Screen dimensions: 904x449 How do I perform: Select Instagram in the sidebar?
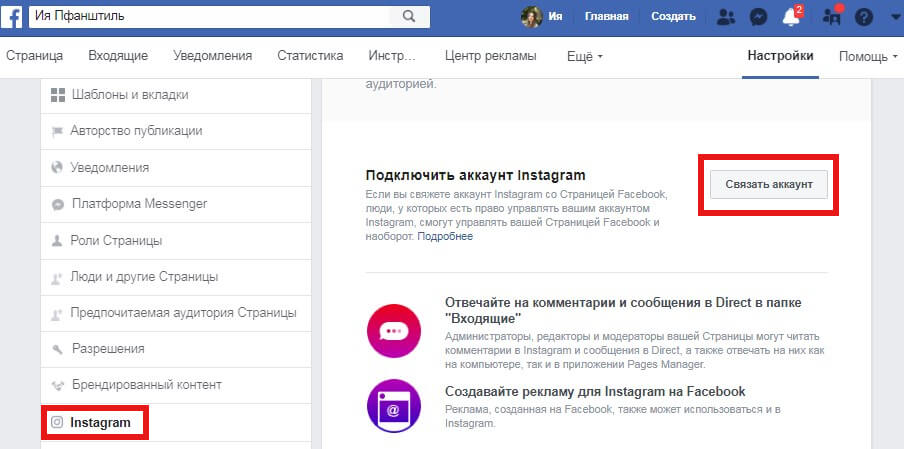tap(176, 422)
